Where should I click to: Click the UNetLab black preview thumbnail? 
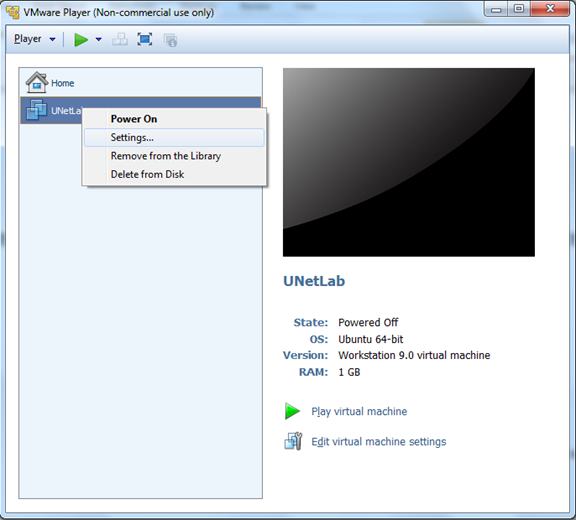click(x=408, y=162)
